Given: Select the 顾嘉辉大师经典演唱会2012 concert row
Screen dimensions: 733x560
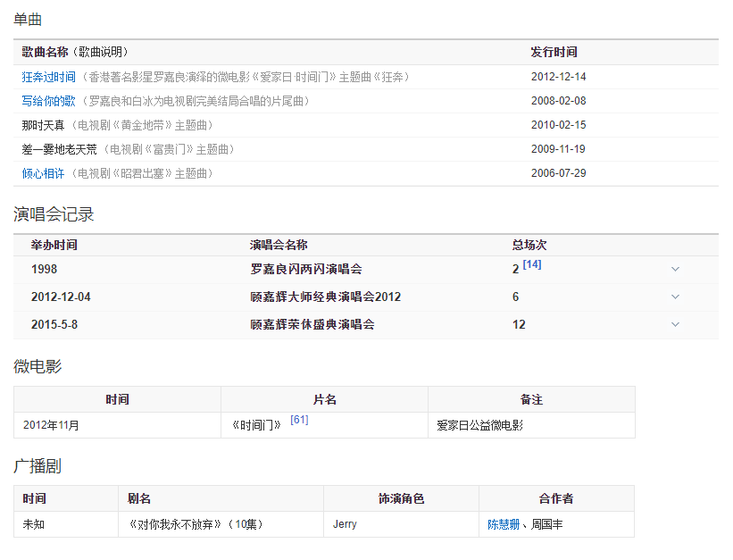Looking at the screenshot, I should 325,297.
